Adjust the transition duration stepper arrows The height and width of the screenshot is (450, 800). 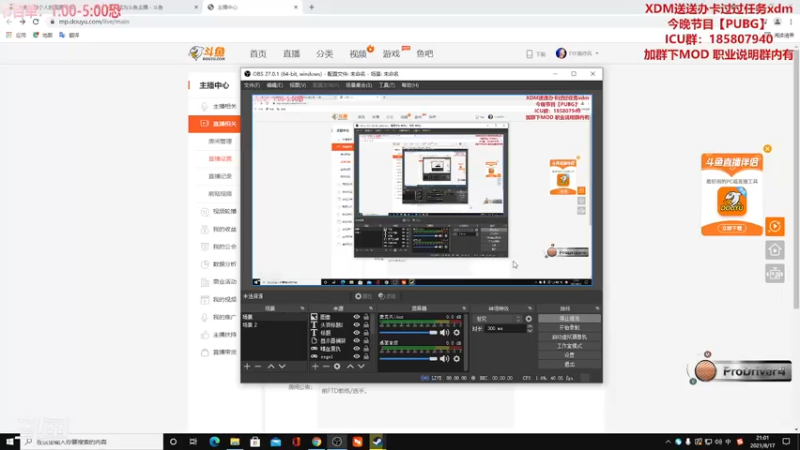(x=530, y=329)
